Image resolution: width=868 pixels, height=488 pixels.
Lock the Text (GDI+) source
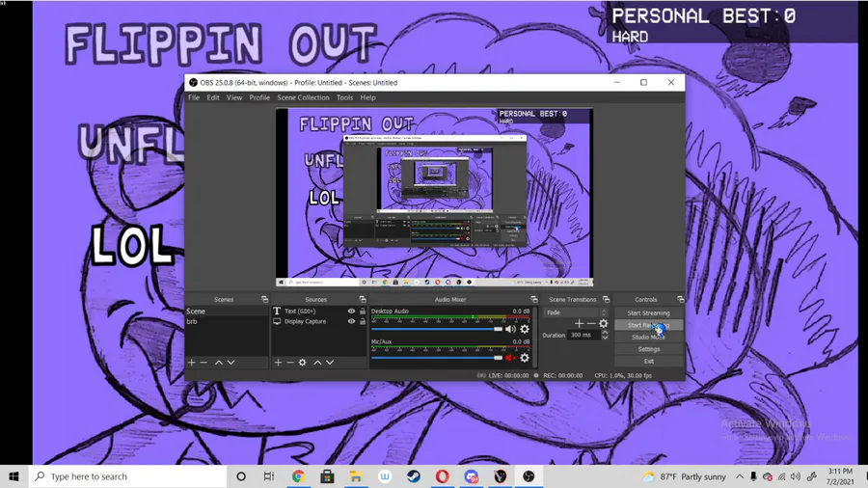[x=363, y=311]
